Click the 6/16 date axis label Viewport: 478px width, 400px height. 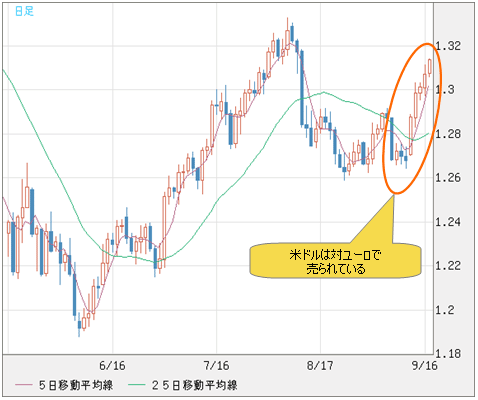pos(112,366)
